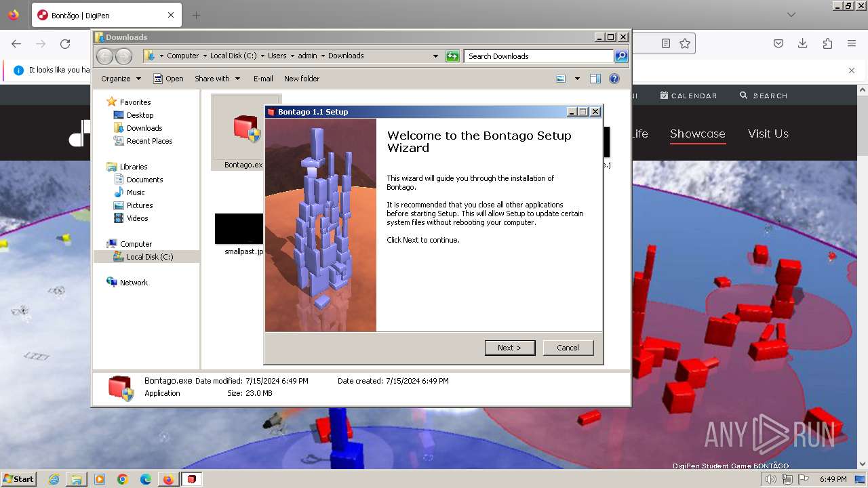The height and width of the screenshot is (488, 868).
Task: Go forward in Explorer navigation
Action: point(123,56)
